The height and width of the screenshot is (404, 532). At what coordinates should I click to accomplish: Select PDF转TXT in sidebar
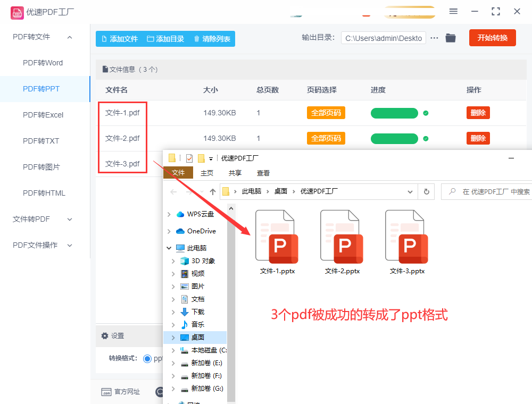pyautogui.click(x=41, y=141)
